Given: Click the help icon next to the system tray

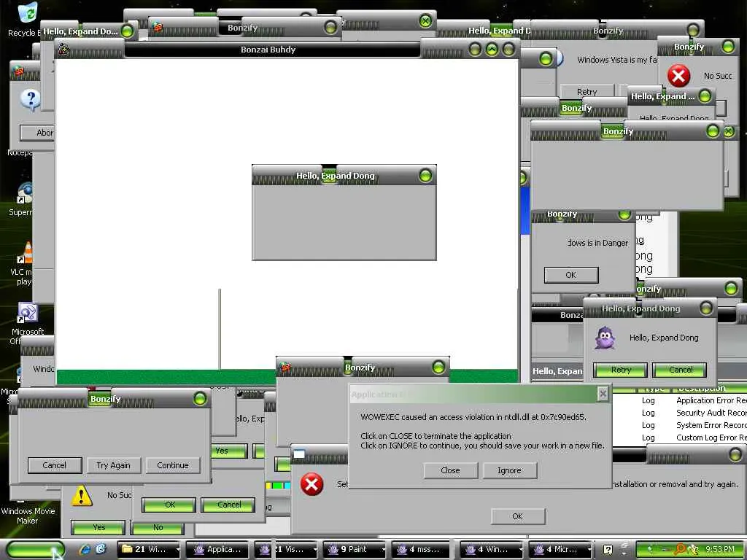Looking at the screenshot, I should point(608,550).
